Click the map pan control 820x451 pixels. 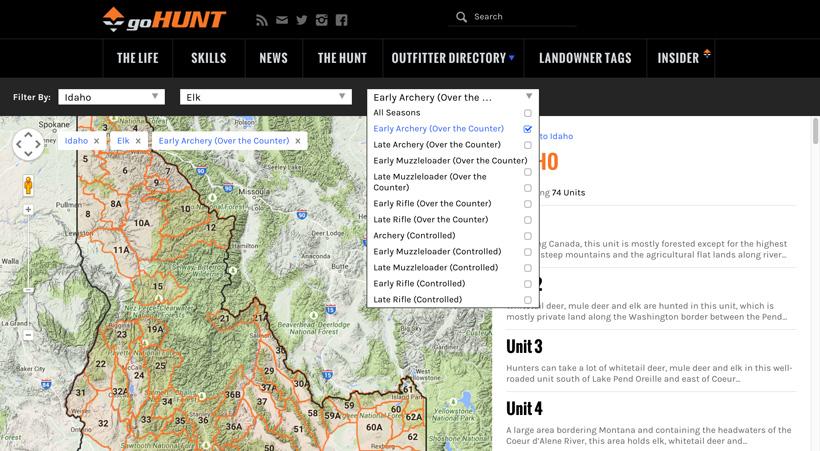28,144
